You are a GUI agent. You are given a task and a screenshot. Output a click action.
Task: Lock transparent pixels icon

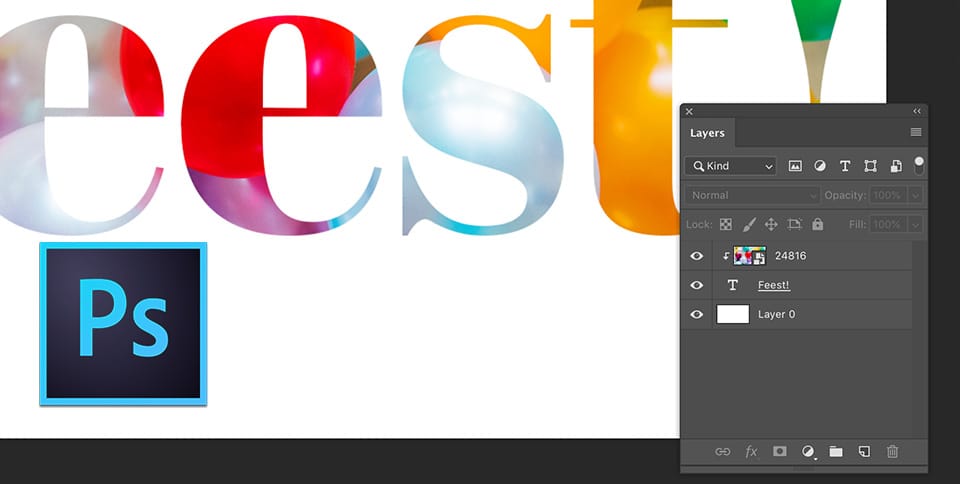[726, 225]
